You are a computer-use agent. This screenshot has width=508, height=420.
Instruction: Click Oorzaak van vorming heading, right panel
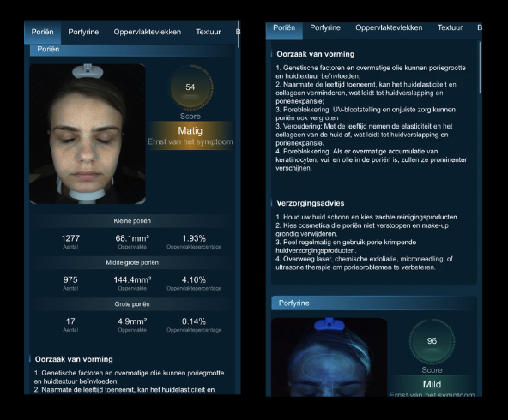pos(316,54)
